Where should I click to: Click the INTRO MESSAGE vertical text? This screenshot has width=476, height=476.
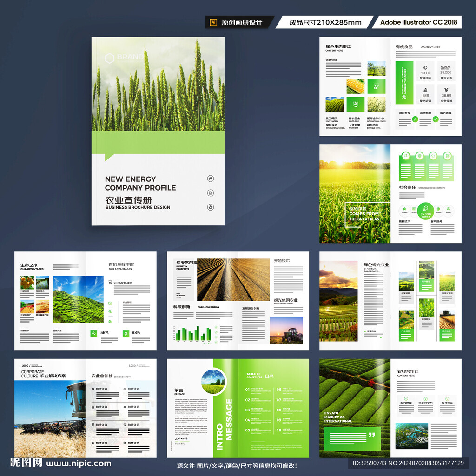224,424
